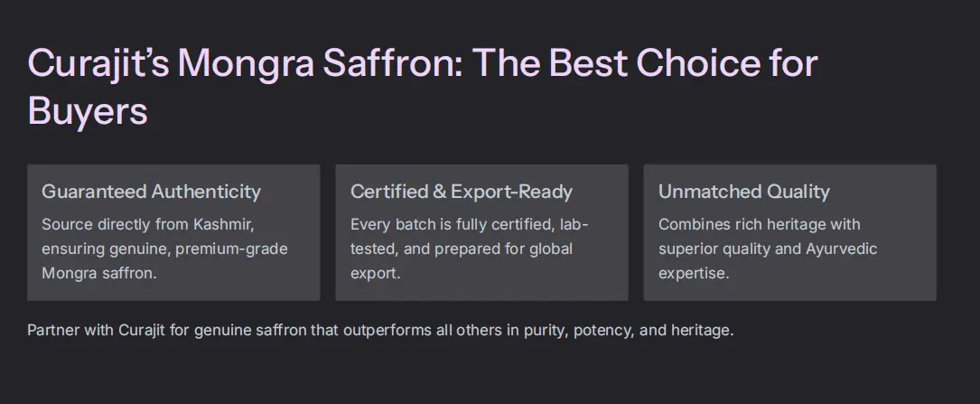Click the word 'Buyers' in the heading
This screenshot has height=404, width=980.
click(88, 112)
